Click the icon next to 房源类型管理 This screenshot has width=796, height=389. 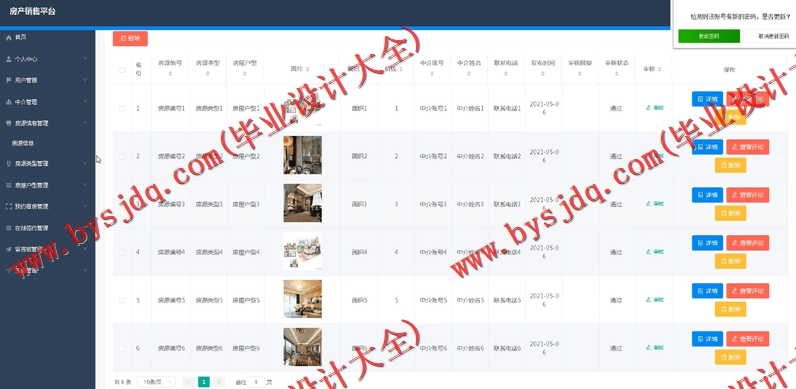pyautogui.click(x=8, y=164)
